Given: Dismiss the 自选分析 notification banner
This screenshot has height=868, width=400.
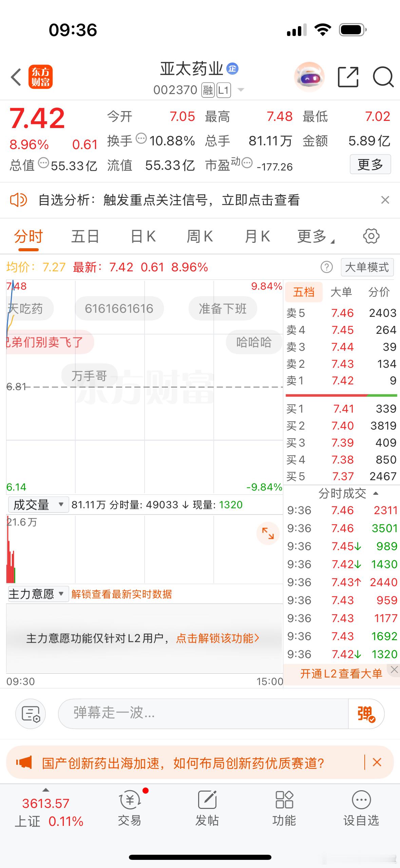Looking at the screenshot, I should point(385,200).
